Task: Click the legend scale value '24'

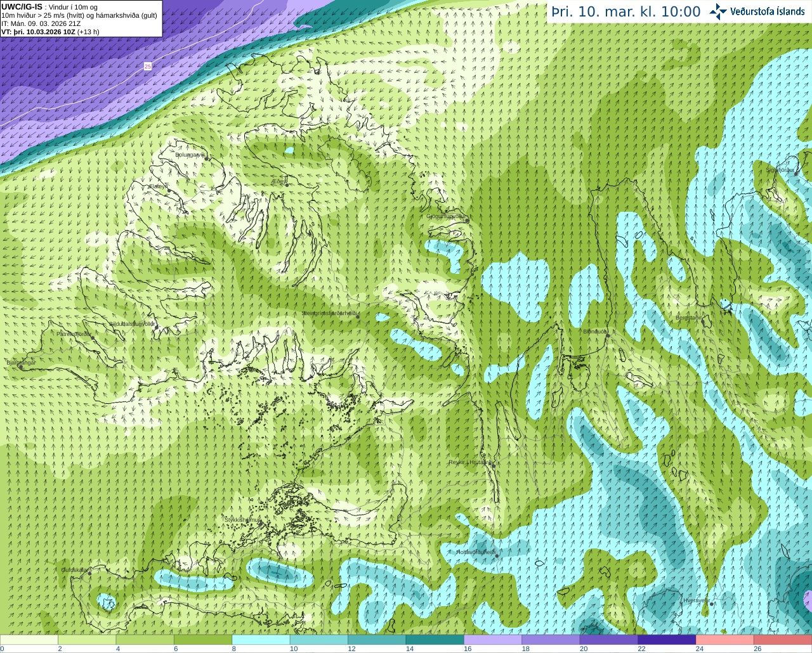Action: 700,649
